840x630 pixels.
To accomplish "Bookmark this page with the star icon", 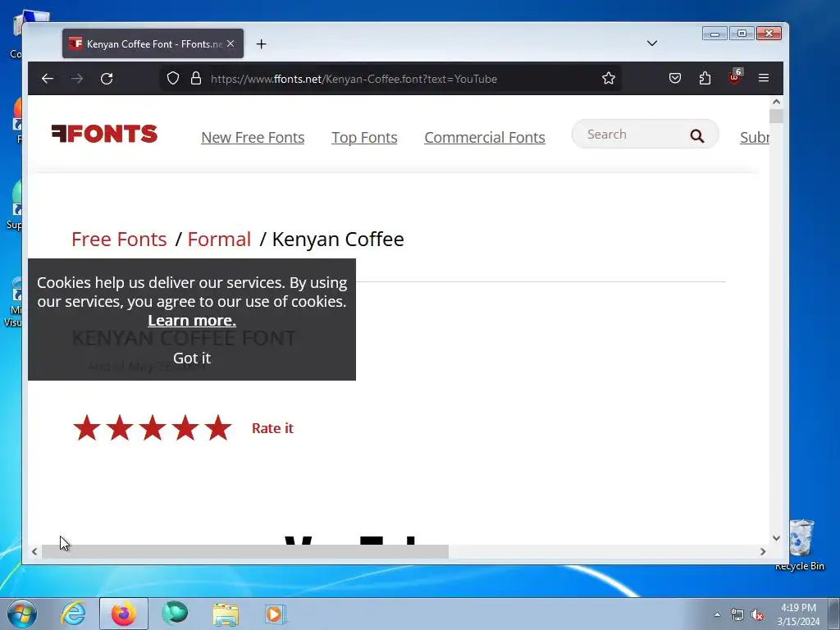I will (x=609, y=79).
